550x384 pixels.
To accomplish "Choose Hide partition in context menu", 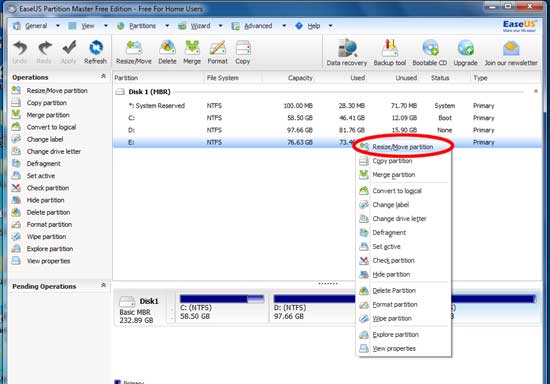I will 403,274.
